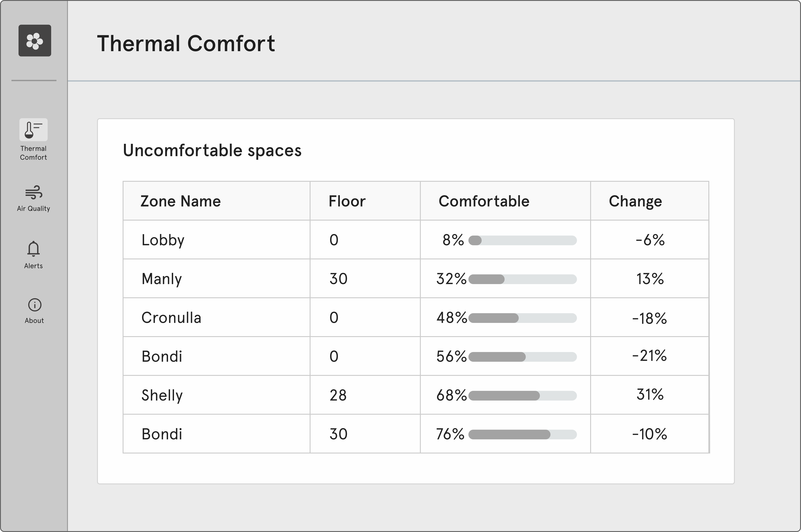
Task: Sort by Zone Name column header
Action: 180,201
